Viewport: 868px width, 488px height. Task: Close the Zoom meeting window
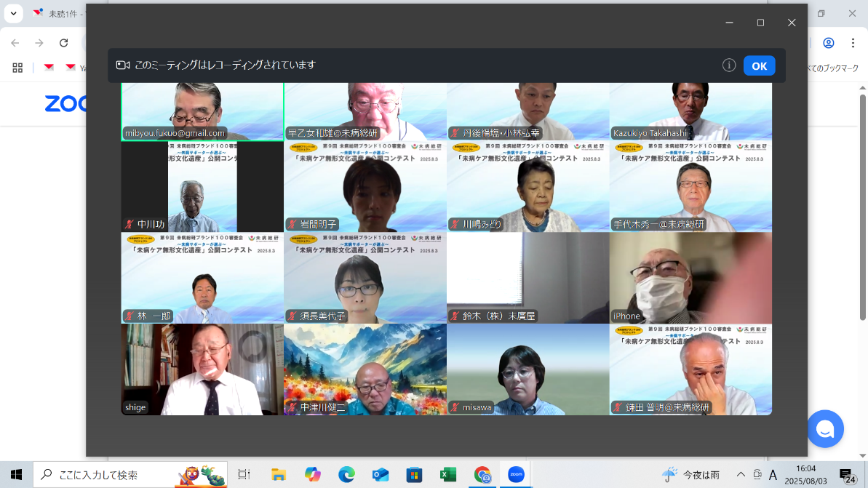[x=792, y=23]
